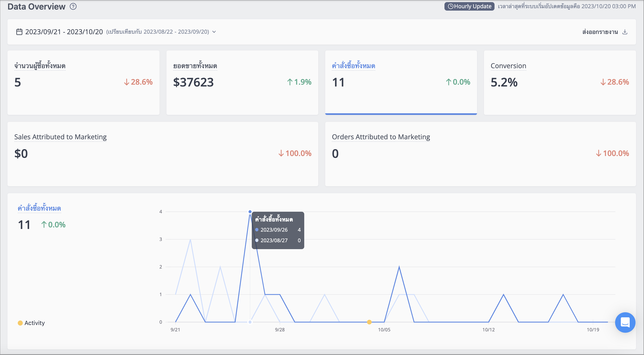
Task: Select Orders Attributed to Marketing card
Action: [480, 154]
